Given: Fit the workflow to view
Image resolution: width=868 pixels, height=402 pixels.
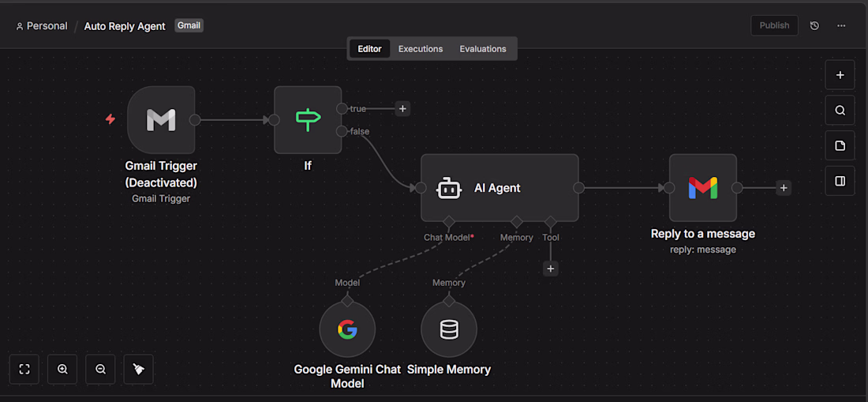Looking at the screenshot, I should point(24,370).
